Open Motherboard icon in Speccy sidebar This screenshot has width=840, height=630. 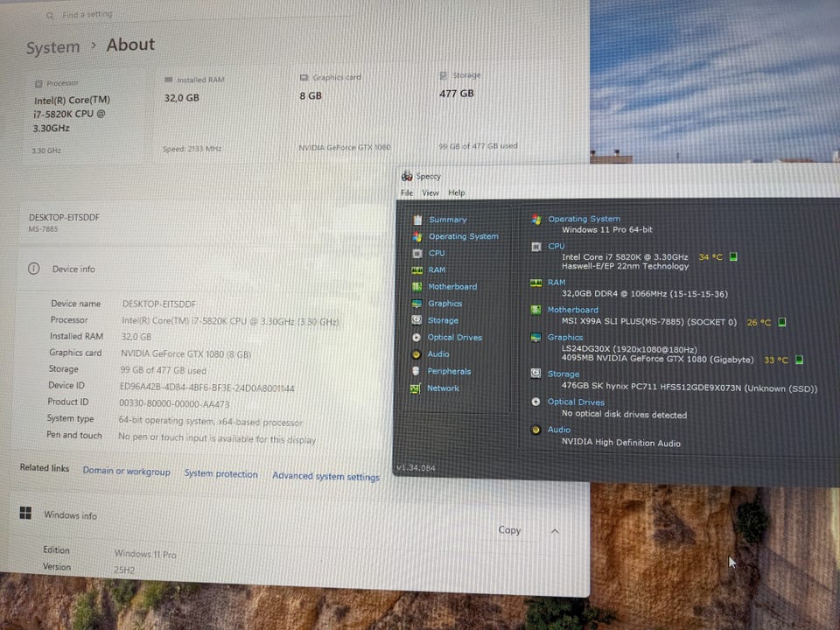416,287
